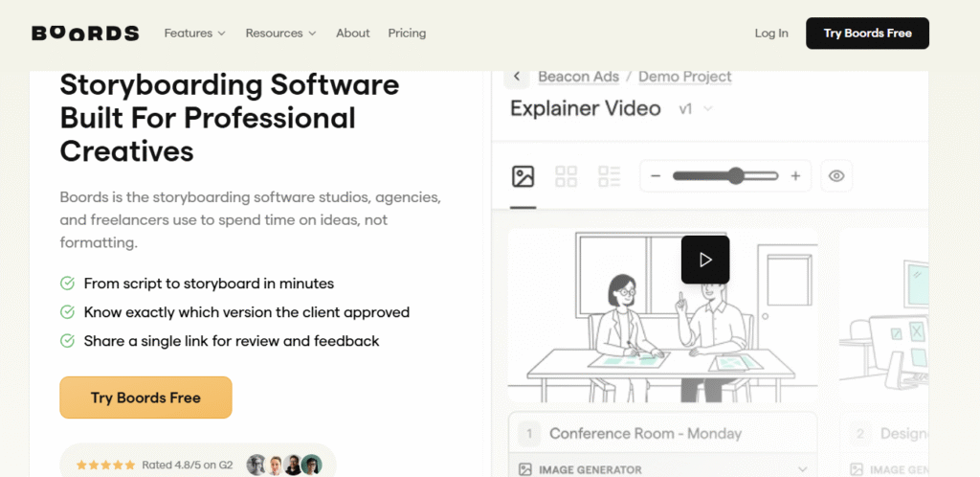This screenshot has width=980, height=477.
Task: Play the storyboard demo video
Action: point(705,260)
